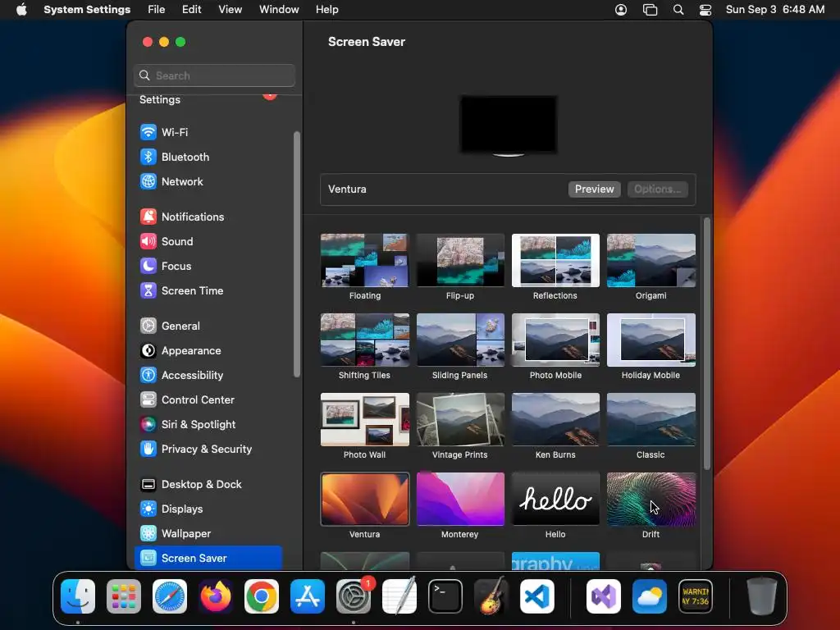840x630 pixels.
Task: Open Console app from the Dock
Action: click(696, 596)
